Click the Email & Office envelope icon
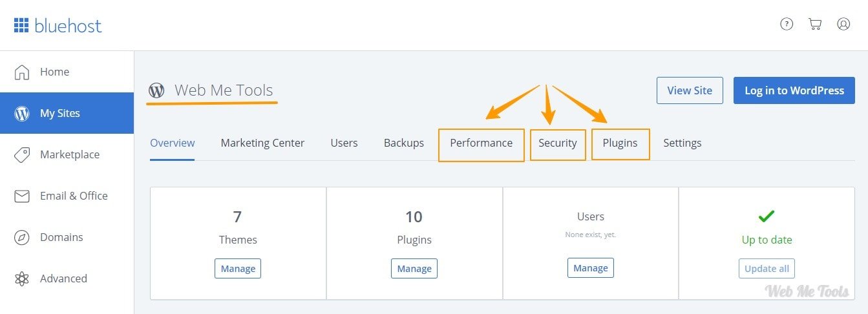 click(x=22, y=196)
